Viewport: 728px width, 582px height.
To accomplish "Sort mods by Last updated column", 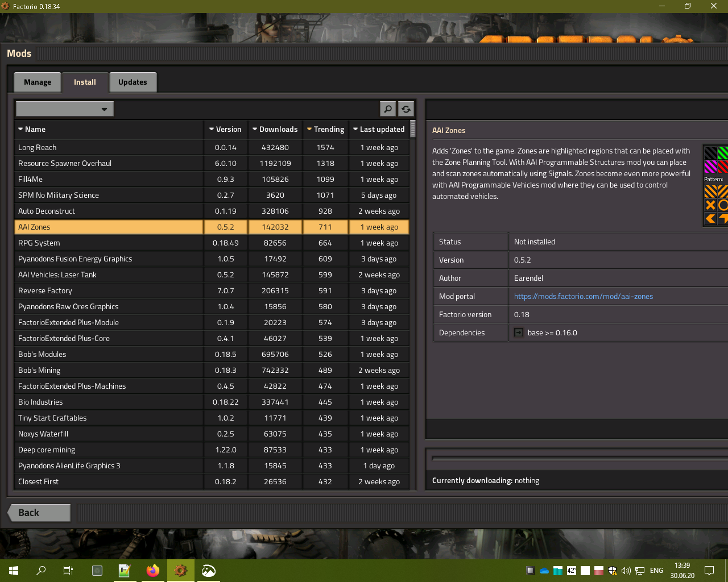I will [379, 130].
